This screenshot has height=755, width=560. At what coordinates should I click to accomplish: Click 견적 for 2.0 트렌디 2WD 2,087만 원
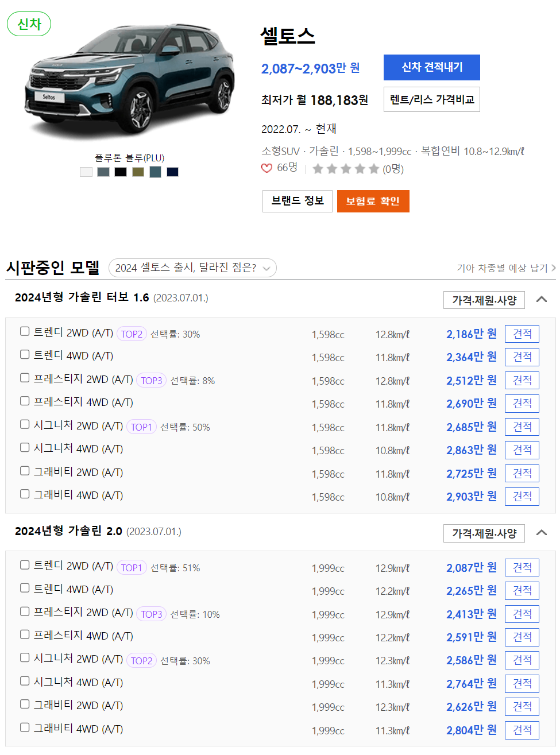pos(522,568)
